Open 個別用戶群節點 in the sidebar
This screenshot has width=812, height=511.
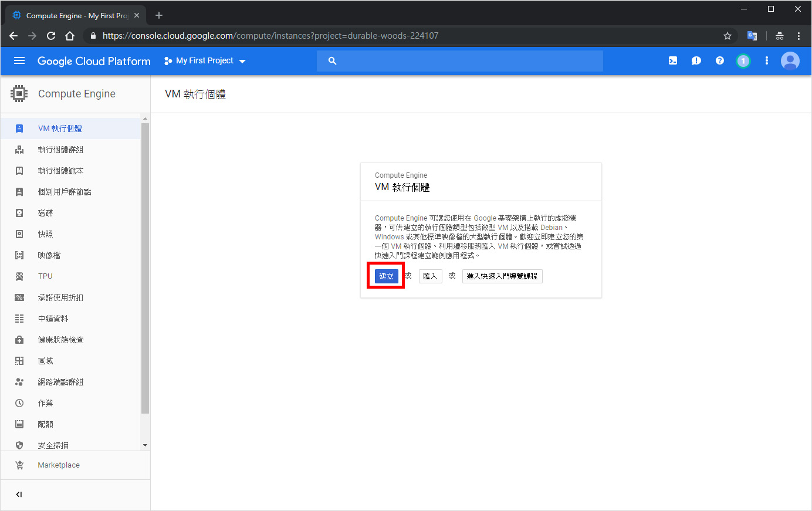coord(70,192)
